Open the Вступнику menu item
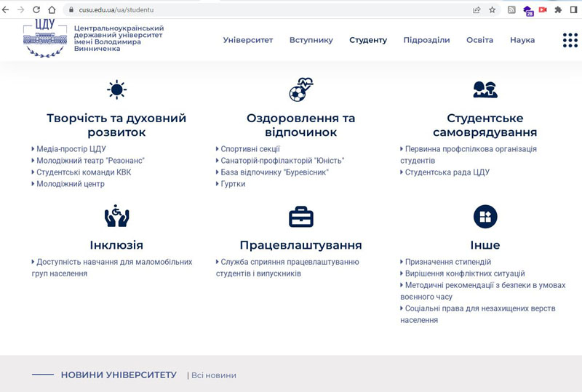This screenshot has height=392, width=582. (311, 40)
